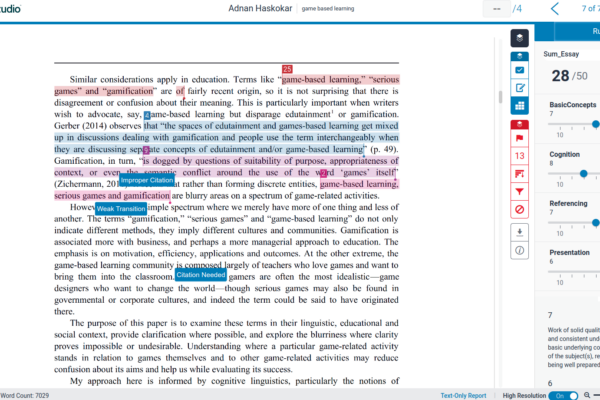The width and height of the screenshot is (600, 400).
Task: Click the Word Count: 7029 label
Action: (24, 395)
